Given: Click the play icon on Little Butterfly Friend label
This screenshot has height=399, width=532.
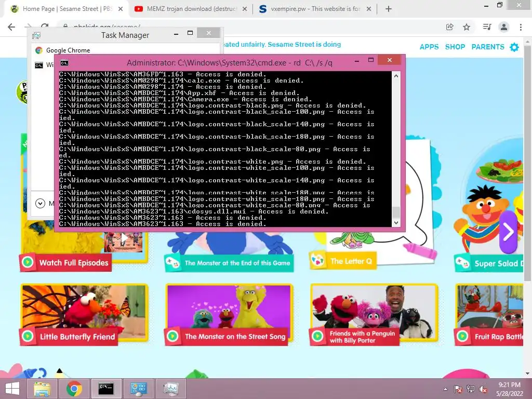Looking at the screenshot, I should 28,336.
